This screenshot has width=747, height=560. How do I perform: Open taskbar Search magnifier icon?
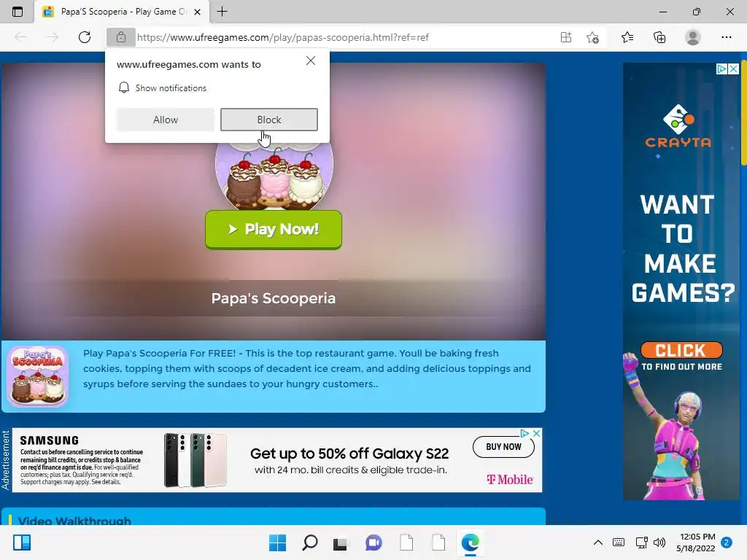pyautogui.click(x=309, y=542)
